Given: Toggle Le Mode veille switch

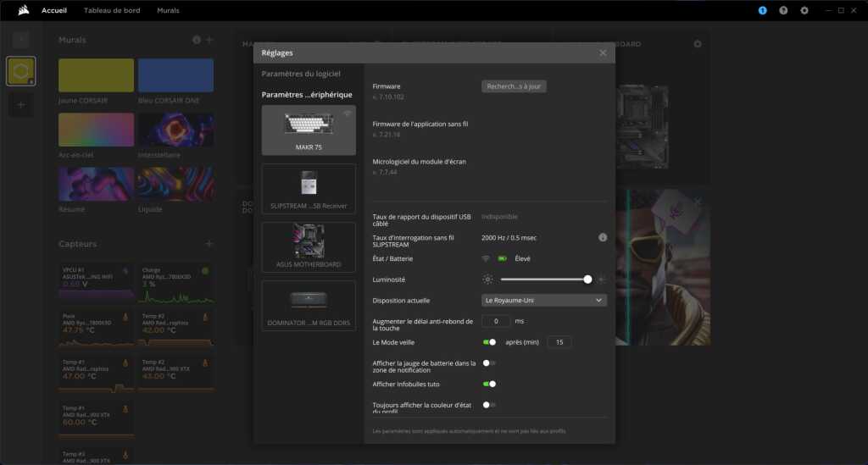Looking at the screenshot, I should pos(489,342).
